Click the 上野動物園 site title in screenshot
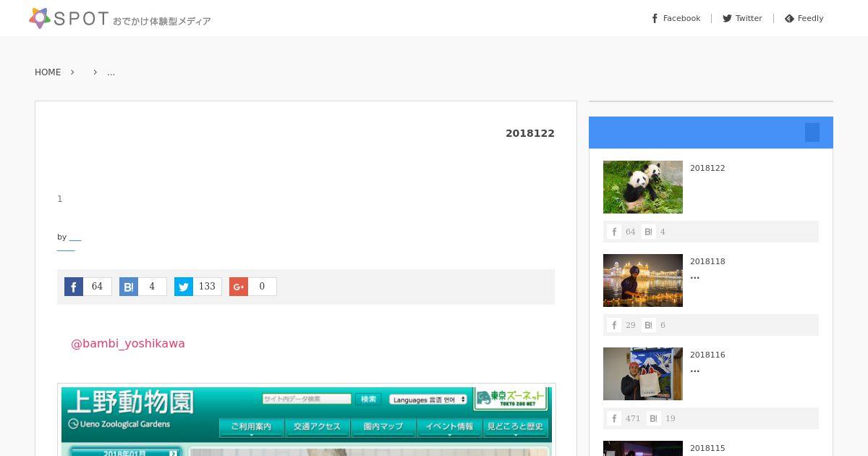868x456 pixels. (130, 402)
